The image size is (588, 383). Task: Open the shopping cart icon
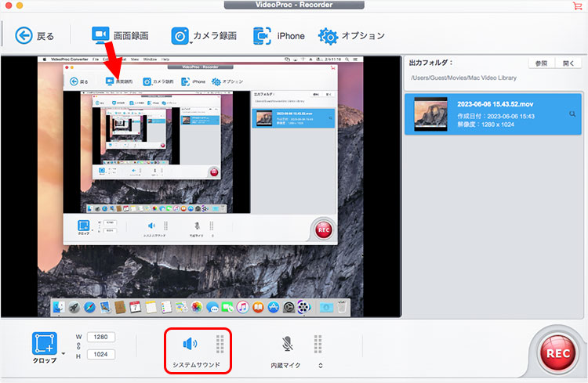[577, 5]
